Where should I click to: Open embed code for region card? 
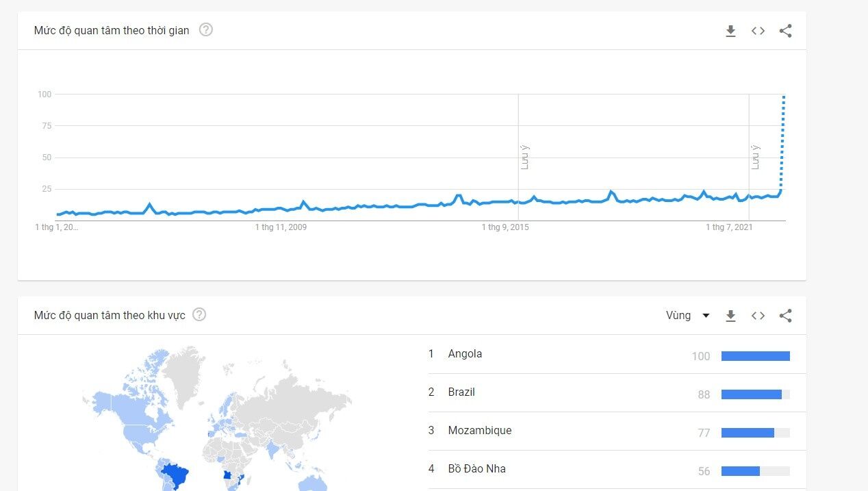[758, 316]
